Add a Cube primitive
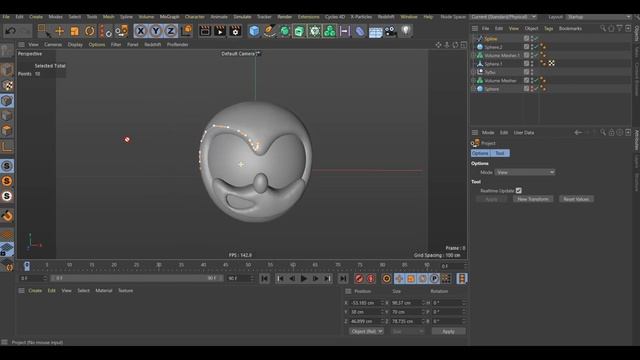The image size is (640, 360). click(x=254, y=31)
